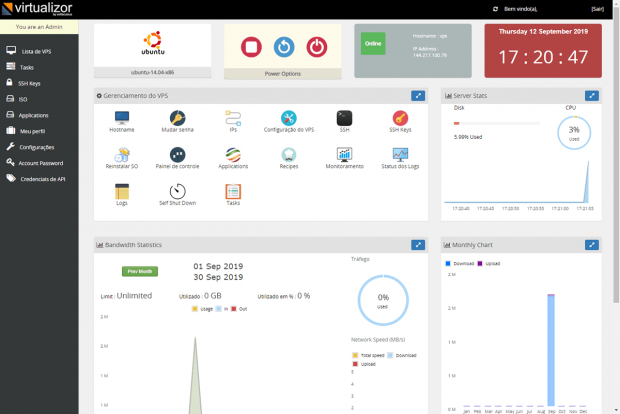Open Credenciais de API in sidebar
This screenshot has width=620, height=414.
coord(42,179)
